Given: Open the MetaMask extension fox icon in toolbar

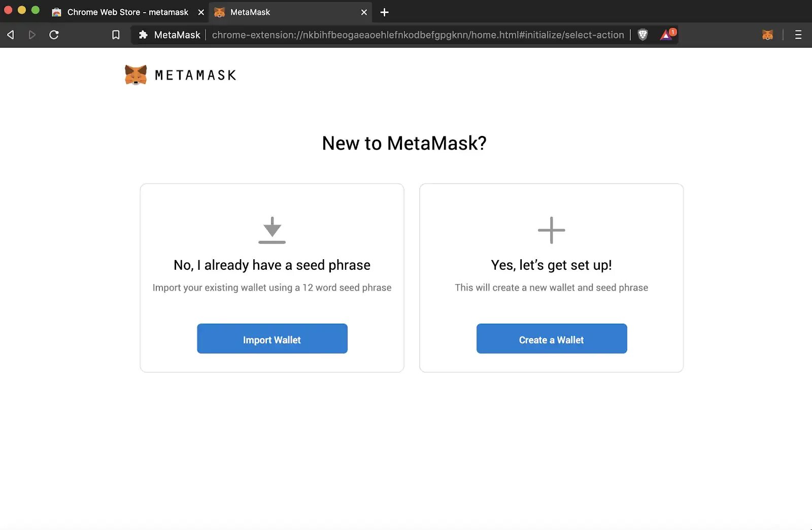Looking at the screenshot, I should tap(767, 34).
